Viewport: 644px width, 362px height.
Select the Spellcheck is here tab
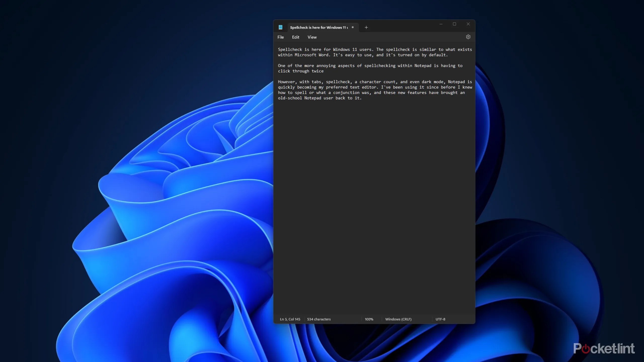pyautogui.click(x=318, y=27)
